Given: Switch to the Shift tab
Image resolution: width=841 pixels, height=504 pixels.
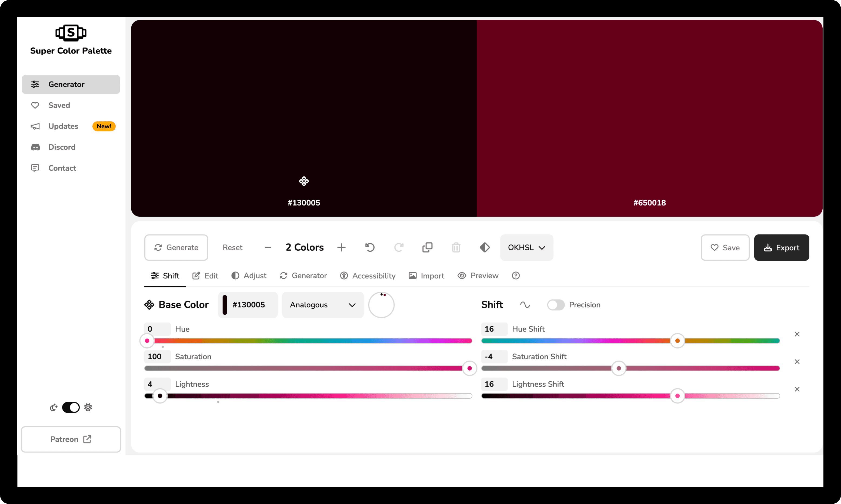Looking at the screenshot, I should pos(165,276).
